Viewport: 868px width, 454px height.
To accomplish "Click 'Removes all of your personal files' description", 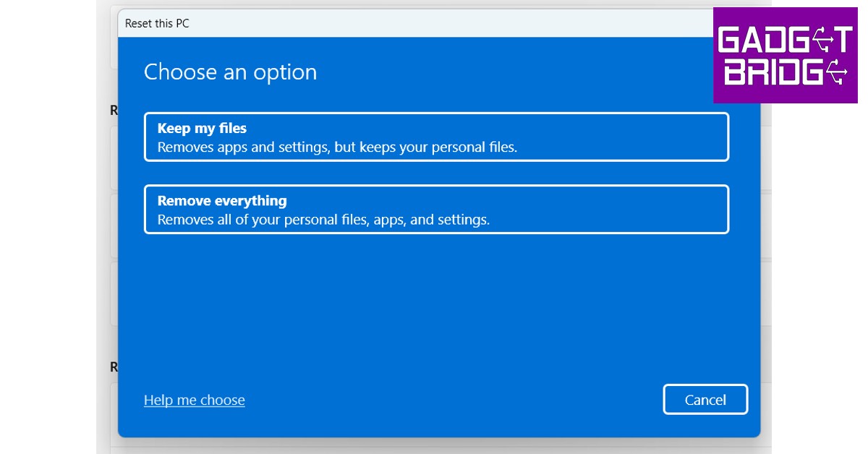I will (x=323, y=219).
